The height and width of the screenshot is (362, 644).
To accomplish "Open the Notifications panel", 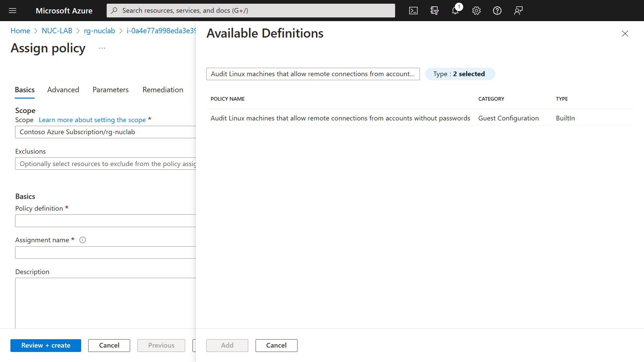I will click(455, 10).
